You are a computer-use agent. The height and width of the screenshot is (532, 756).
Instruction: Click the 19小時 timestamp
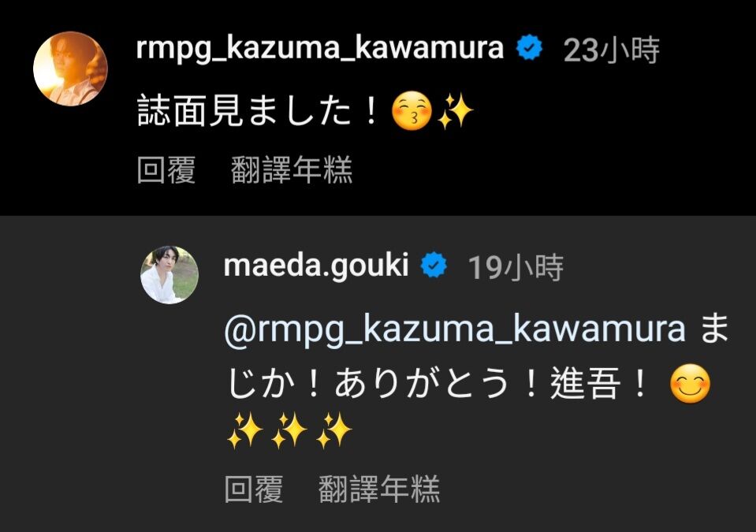516,267
